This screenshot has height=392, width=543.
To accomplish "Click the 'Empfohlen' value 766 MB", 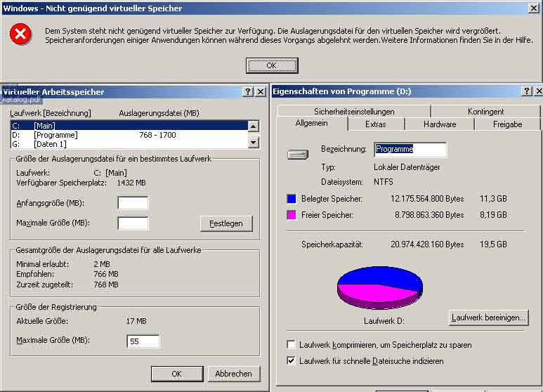I will point(106,274).
